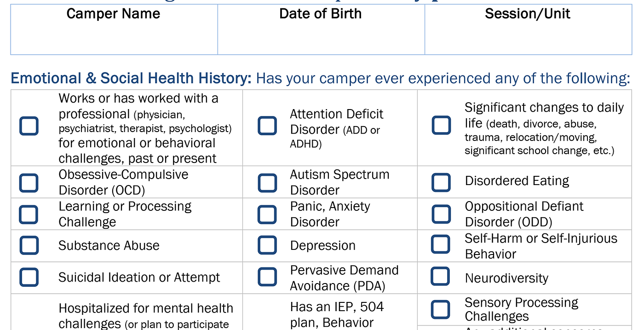Mark the Learning or Processing Challenge checkbox
Screen dimensions: 644x330
[x=29, y=214]
